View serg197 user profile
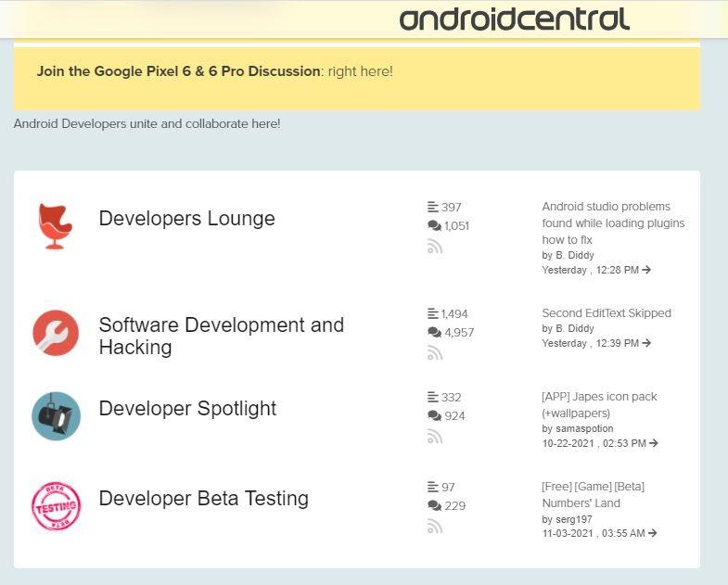 573,519
